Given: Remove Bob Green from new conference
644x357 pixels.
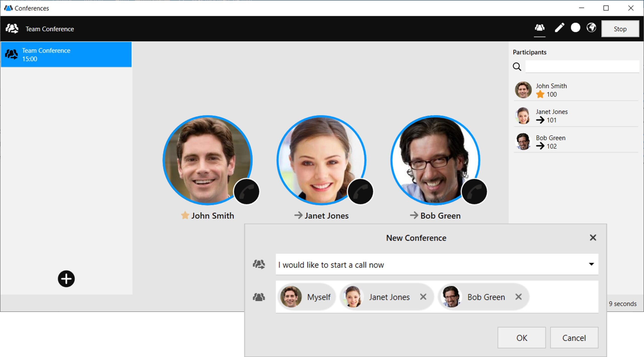Looking at the screenshot, I should 518,297.
